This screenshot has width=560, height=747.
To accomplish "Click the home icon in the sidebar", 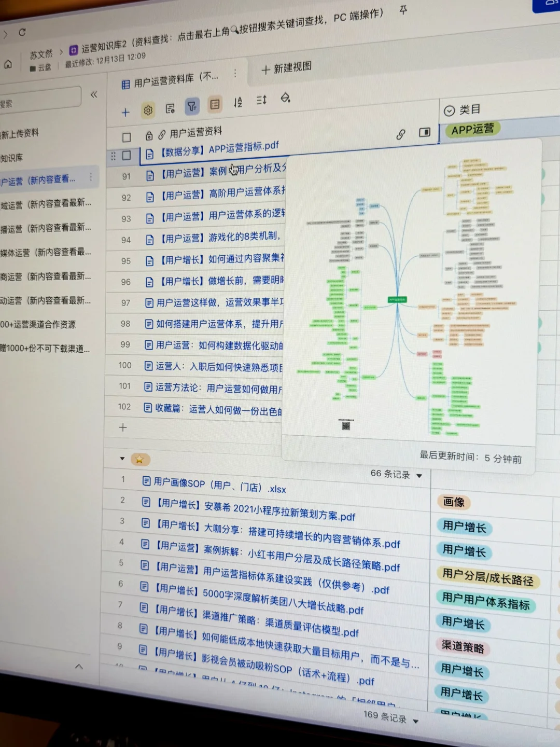I will [x=8, y=64].
